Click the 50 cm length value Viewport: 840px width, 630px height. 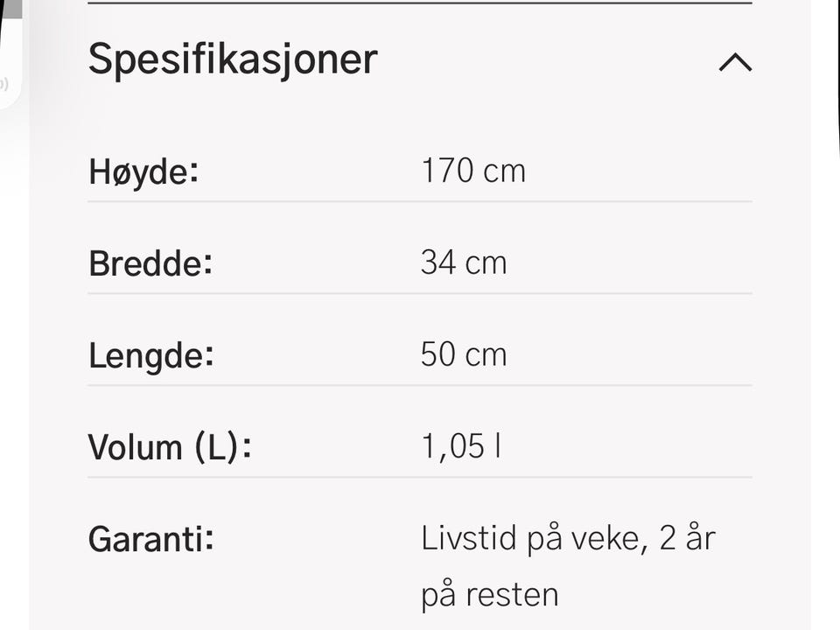[x=464, y=354]
